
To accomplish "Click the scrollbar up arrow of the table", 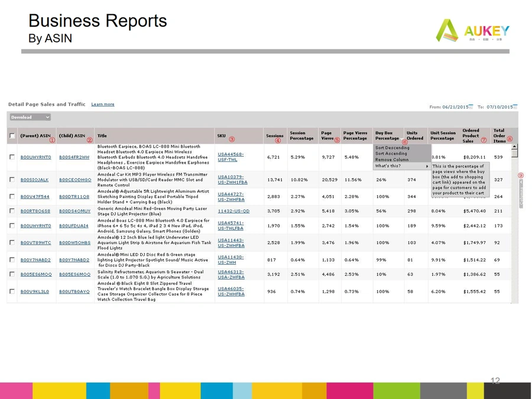I will coord(514,147).
